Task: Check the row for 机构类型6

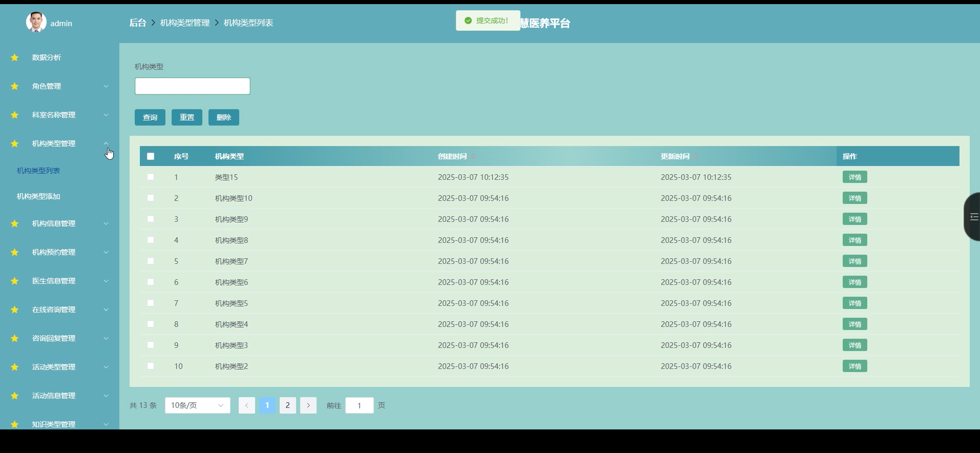Action: (x=151, y=282)
